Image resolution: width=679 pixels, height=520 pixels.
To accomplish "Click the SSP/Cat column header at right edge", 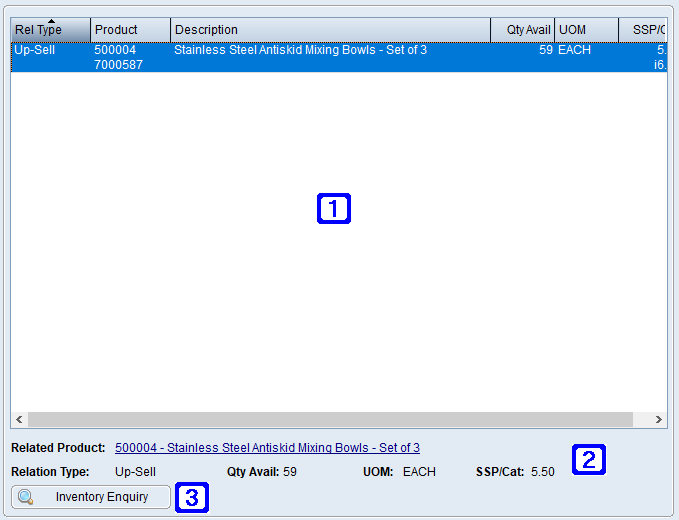I will click(x=643, y=30).
